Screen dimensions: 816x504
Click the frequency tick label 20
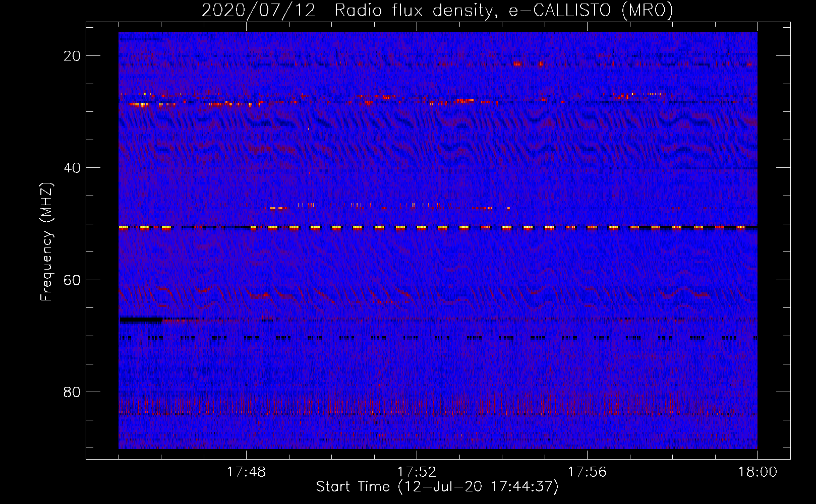73,56
